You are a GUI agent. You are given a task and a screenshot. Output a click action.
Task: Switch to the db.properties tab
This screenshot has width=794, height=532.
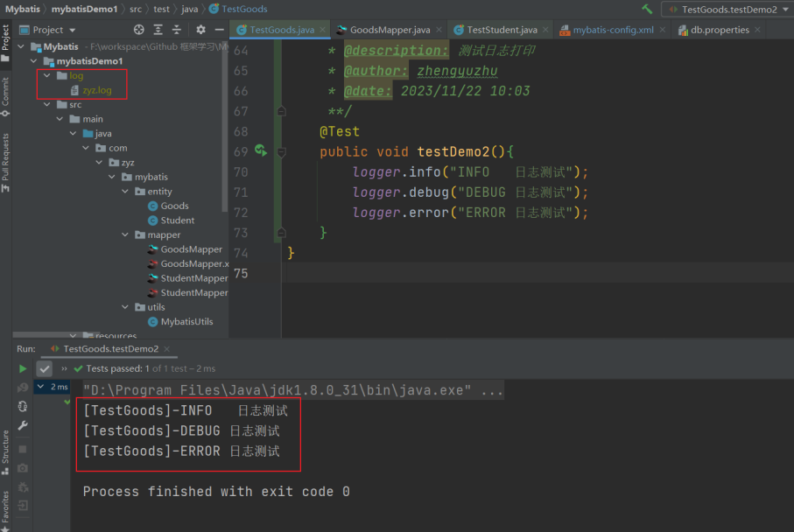point(719,30)
